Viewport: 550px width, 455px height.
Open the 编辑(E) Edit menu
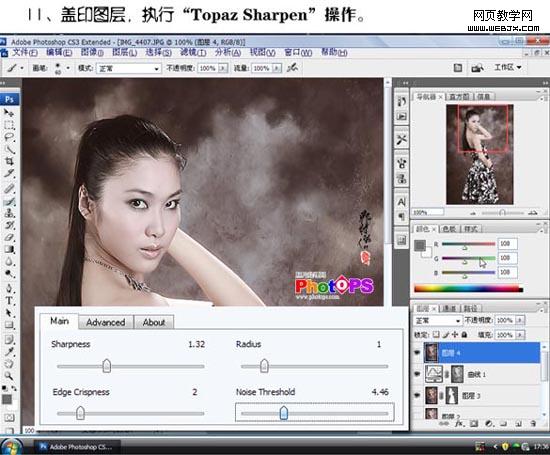[59, 53]
